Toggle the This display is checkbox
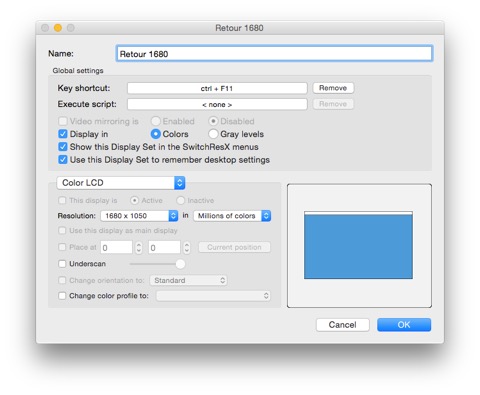 coord(62,200)
